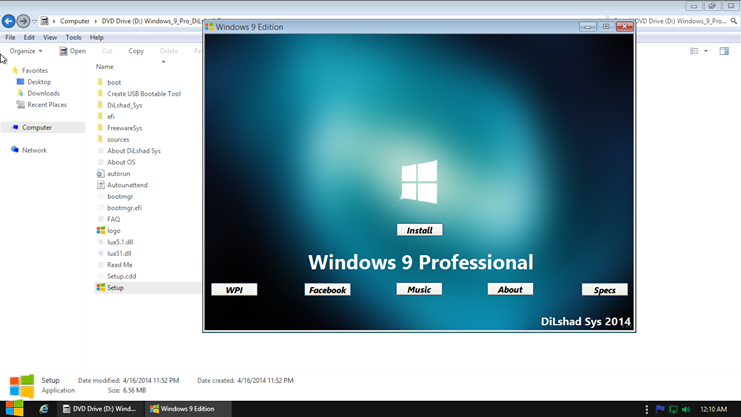Open the view options dropdown arrow
This screenshot has width=741, height=417.
[x=706, y=51]
